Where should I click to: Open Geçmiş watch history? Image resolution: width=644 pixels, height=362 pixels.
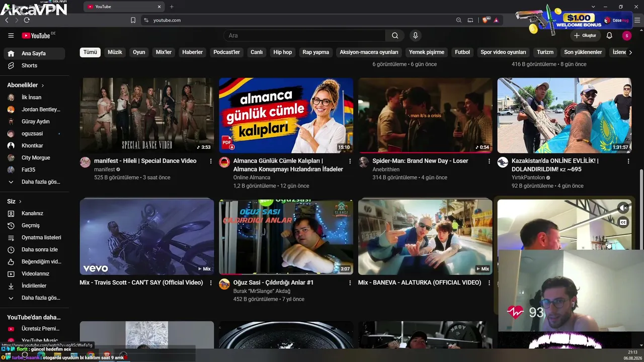35,225
